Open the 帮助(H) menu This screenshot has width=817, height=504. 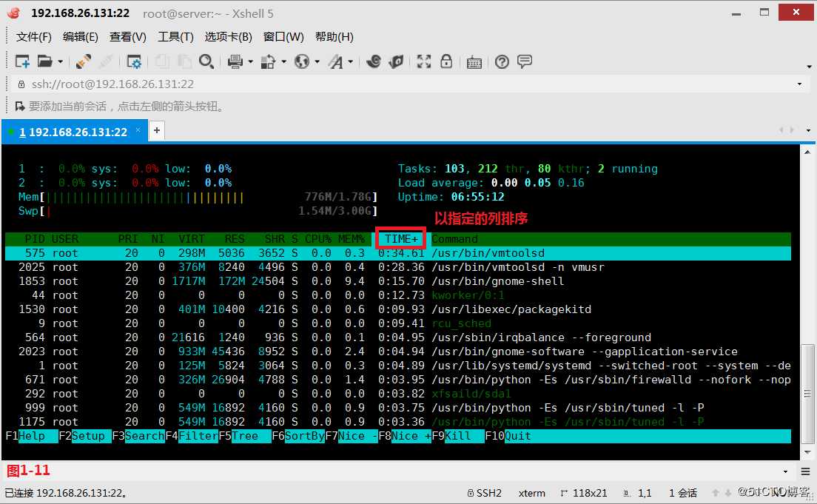[x=334, y=36]
